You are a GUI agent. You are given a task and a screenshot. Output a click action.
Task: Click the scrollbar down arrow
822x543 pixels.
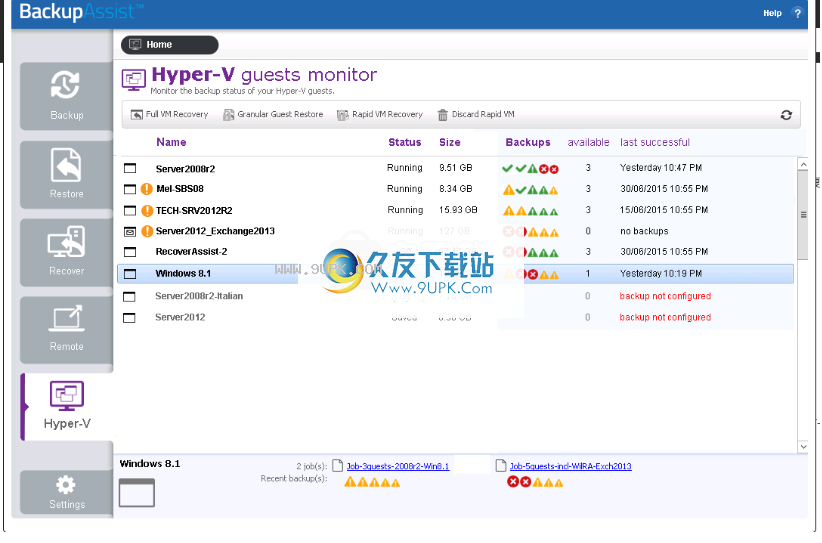coord(803,447)
